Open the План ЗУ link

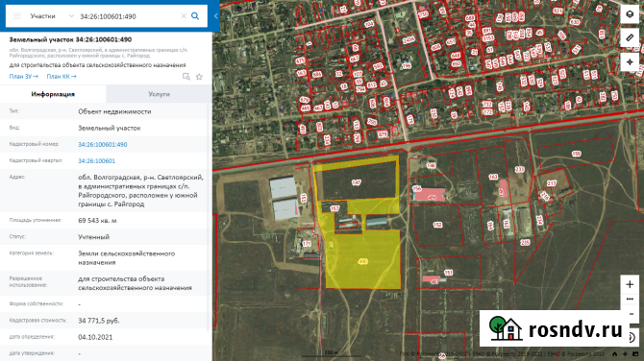[x=24, y=76]
